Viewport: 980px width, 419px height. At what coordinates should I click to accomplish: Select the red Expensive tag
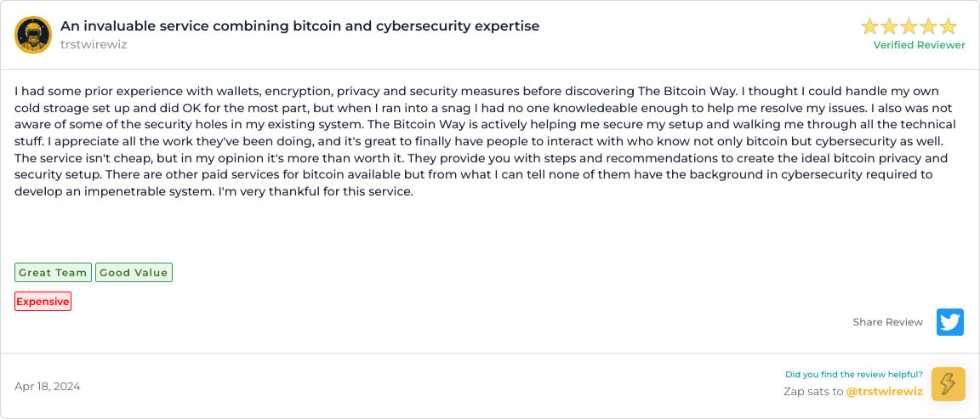click(43, 302)
